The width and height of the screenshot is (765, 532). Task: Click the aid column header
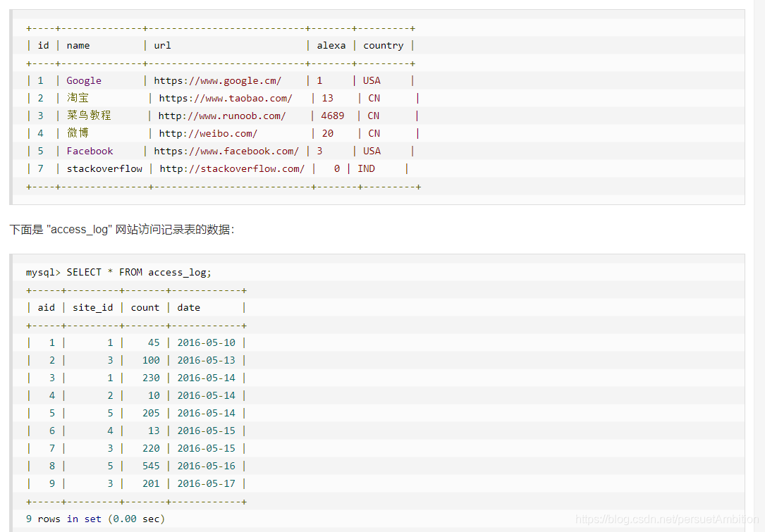pos(47,307)
